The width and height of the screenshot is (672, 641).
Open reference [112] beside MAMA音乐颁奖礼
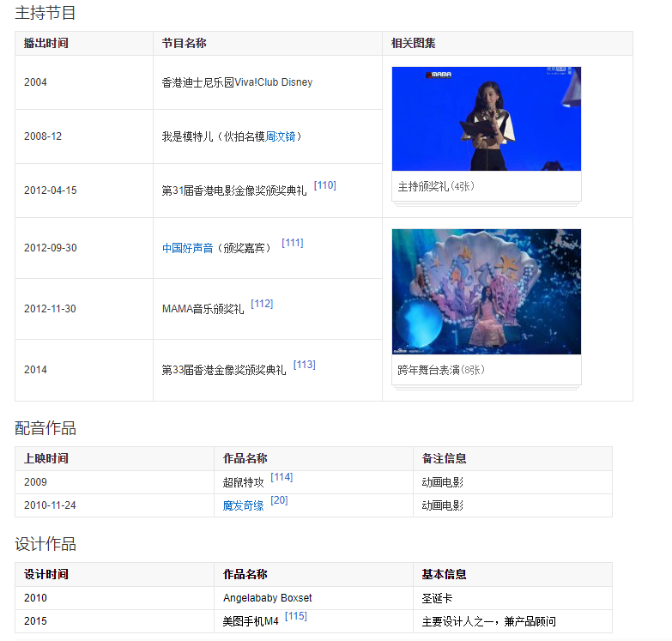click(262, 304)
